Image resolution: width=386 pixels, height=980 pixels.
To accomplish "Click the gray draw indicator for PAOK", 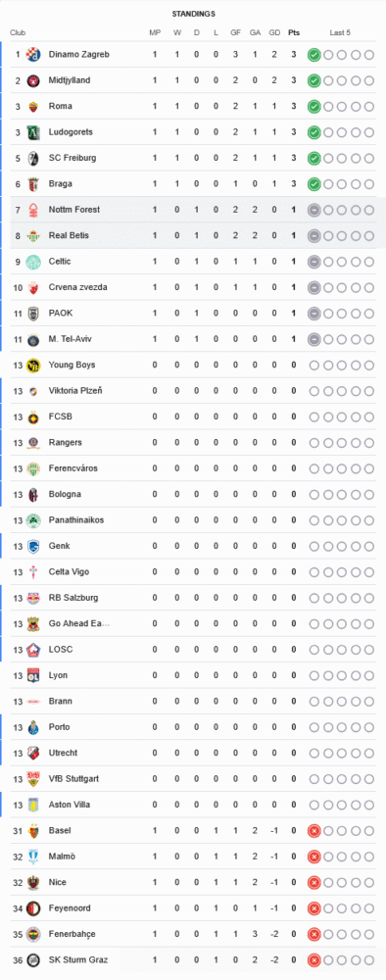I will click(x=314, y=314).
